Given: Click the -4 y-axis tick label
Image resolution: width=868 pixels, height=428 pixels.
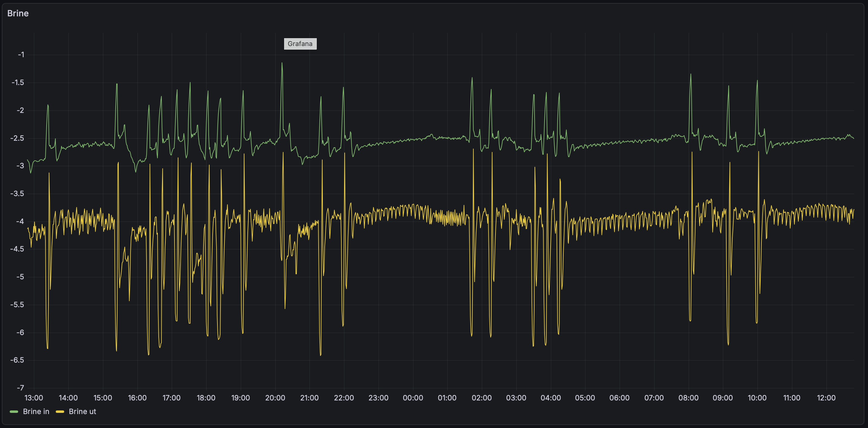Looking at the screenshot, I should (x=21, y=221).
